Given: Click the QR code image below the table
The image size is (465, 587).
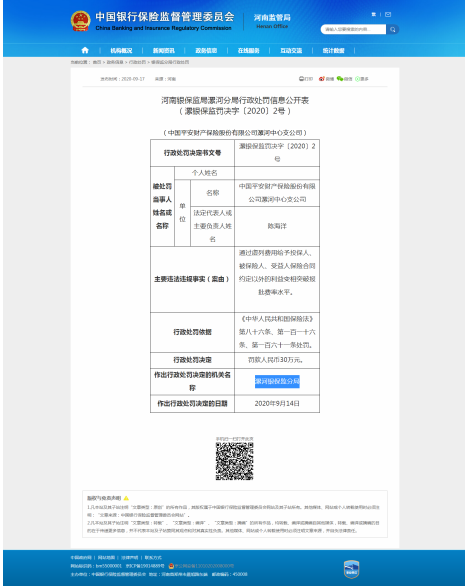Looking at the screenshot, I should pyautogui.click(x=234, y=461).
